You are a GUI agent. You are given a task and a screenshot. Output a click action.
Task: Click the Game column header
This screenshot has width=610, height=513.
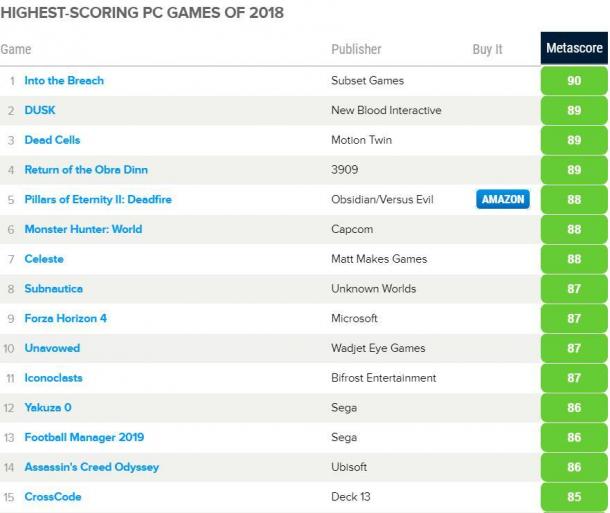16,49
